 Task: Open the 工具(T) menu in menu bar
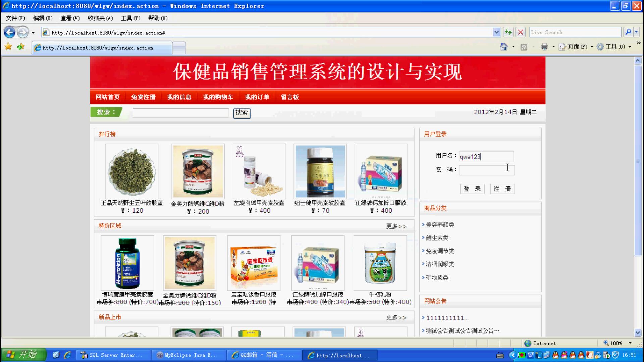pyautogui.click(x=130, y=18)
